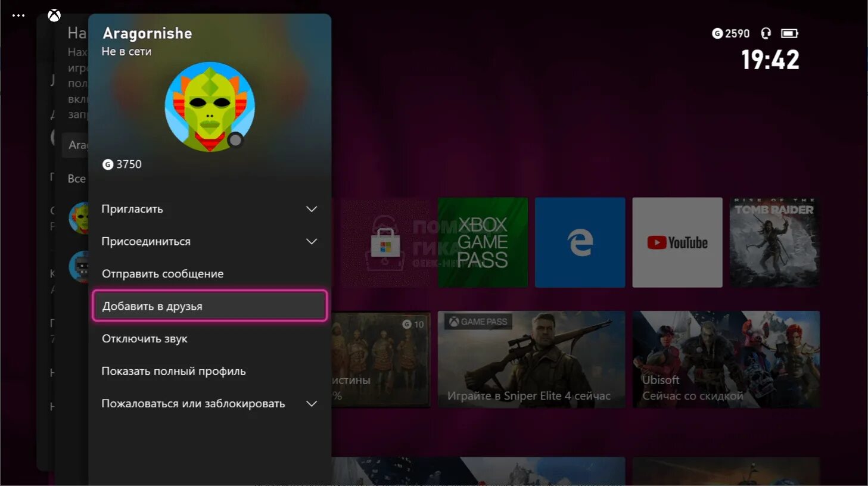Image resolution: width=868 pixels, height=486 pixels.
Task: Click the green avatar in the background friends list
Action: coord(79,217)
